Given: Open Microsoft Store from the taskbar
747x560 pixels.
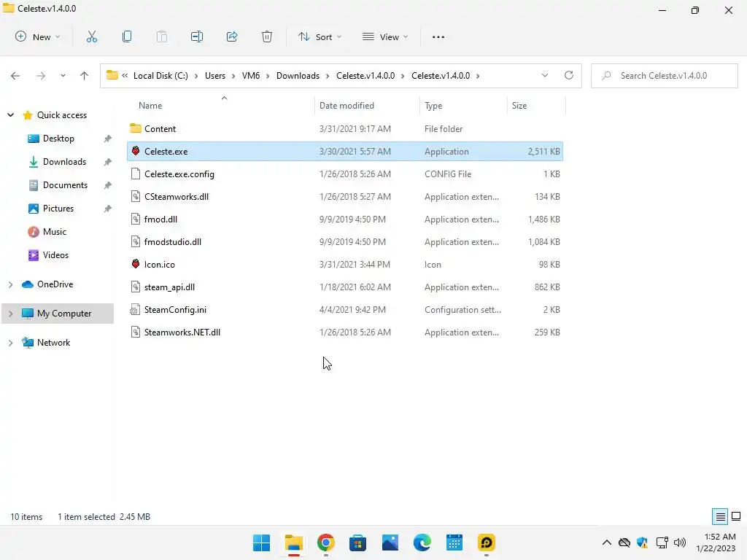Looking at the screenshot, I should [357, 542].
